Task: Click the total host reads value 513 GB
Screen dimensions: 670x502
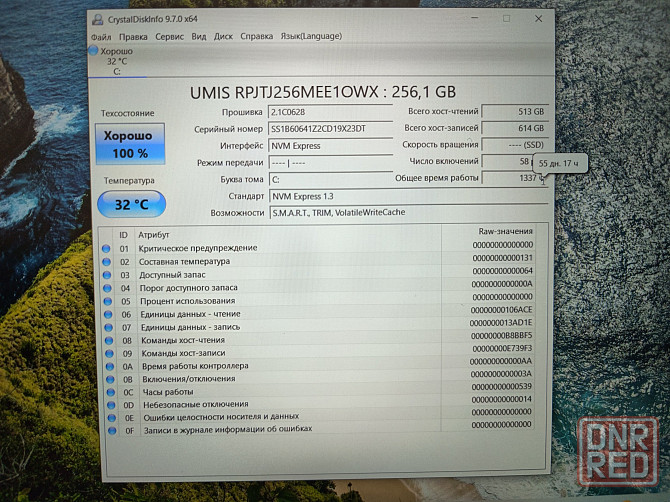Action: click(515, 112)
